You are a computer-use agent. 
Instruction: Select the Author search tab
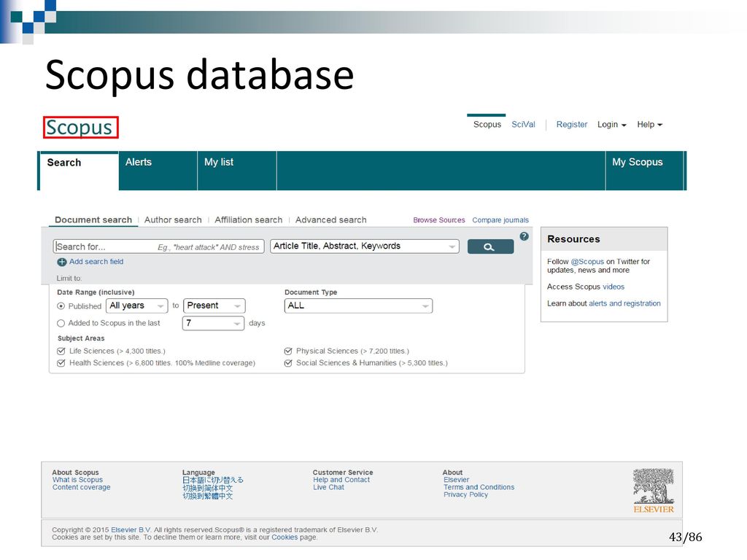point(173,220)
